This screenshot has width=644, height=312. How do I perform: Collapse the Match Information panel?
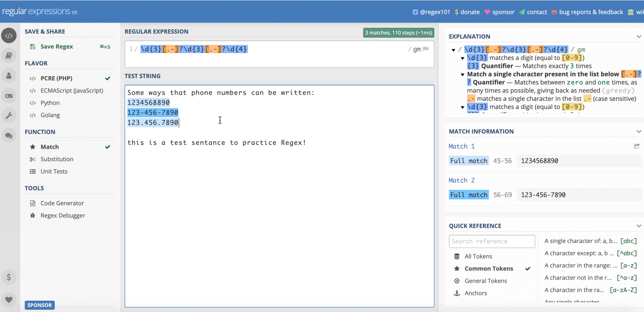tap(639, 131)
